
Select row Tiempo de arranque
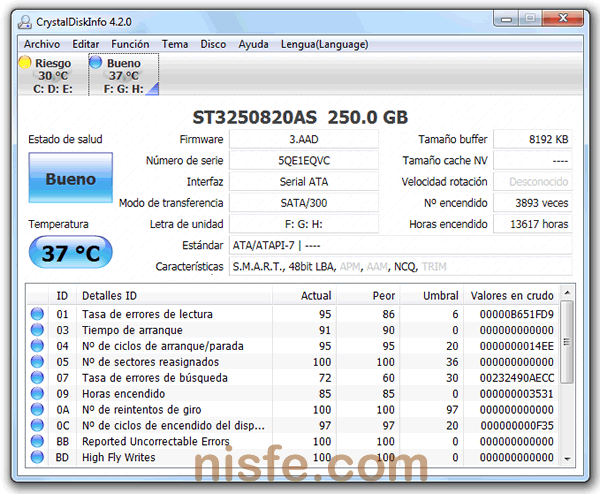point(293,330)
